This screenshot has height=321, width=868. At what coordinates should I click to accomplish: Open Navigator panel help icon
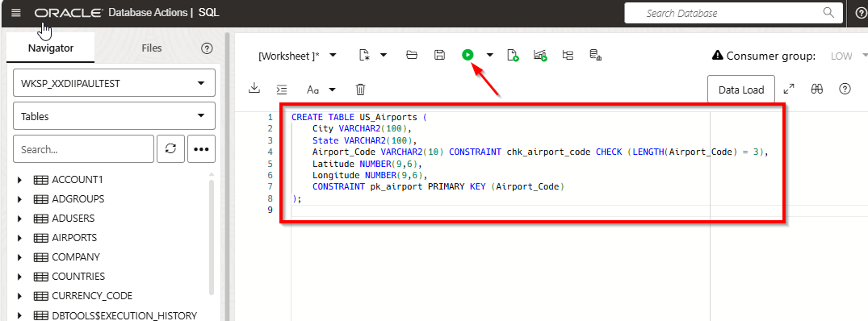click(207, 48)
